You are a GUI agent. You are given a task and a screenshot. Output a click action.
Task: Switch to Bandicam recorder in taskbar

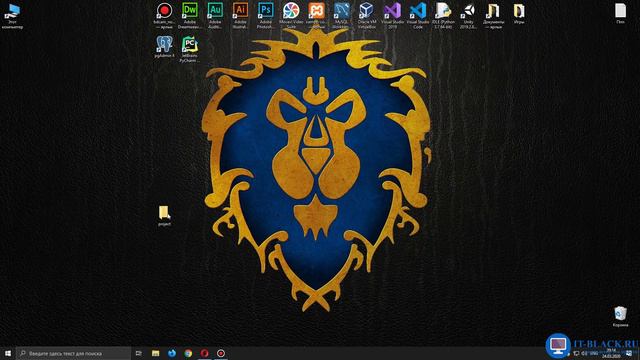point(221,353)
